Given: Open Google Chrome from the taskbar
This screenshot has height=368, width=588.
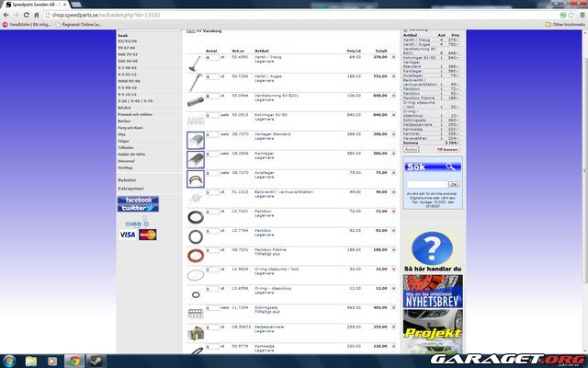Looking at the screenshot, I should [73, 359].
